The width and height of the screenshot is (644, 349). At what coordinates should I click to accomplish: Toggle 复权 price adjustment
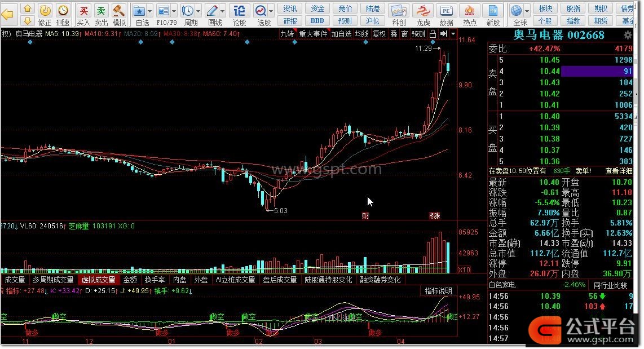(x=379, y=34)
